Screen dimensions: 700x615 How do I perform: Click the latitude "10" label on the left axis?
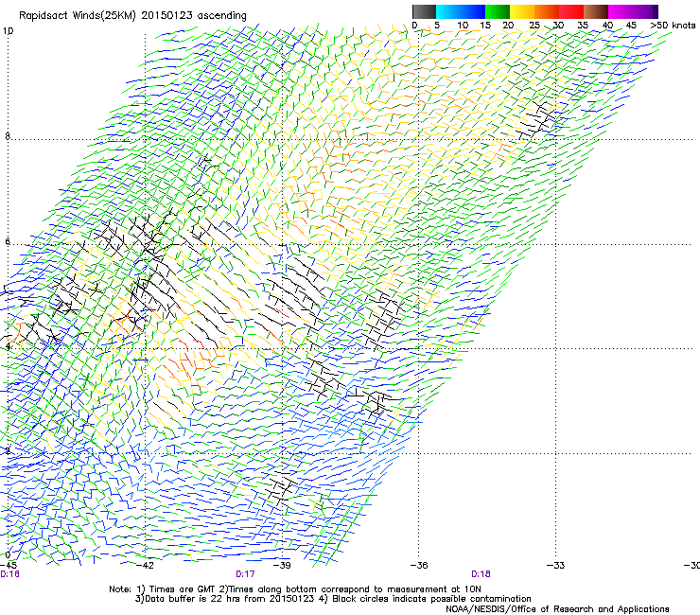click(x=8, y=31)
